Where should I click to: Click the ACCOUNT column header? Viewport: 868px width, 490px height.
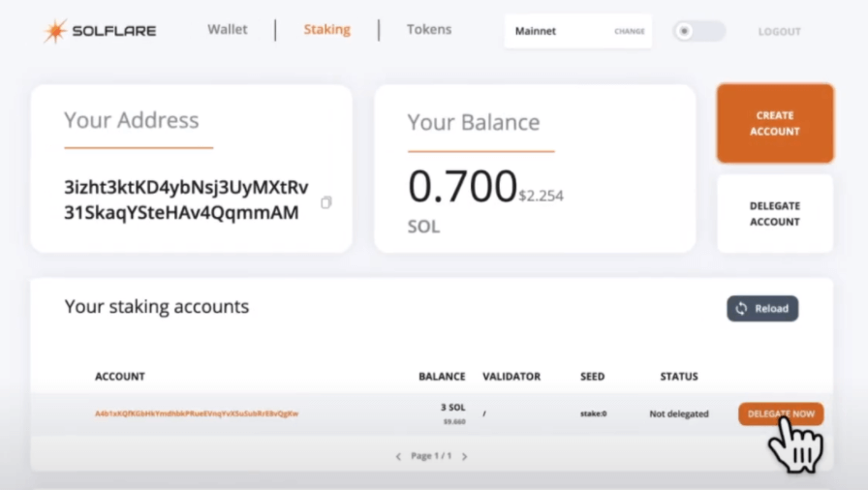pyautogui.click(x=120, y=377)
